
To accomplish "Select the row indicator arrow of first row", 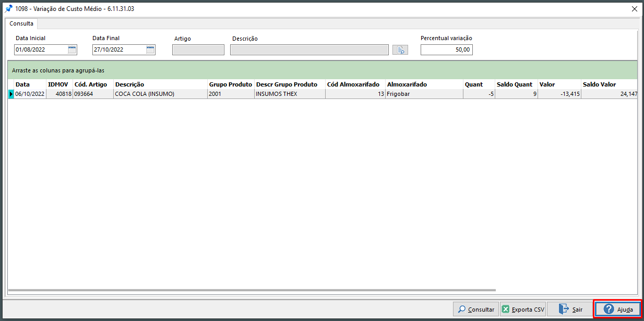I will [11, 94].
